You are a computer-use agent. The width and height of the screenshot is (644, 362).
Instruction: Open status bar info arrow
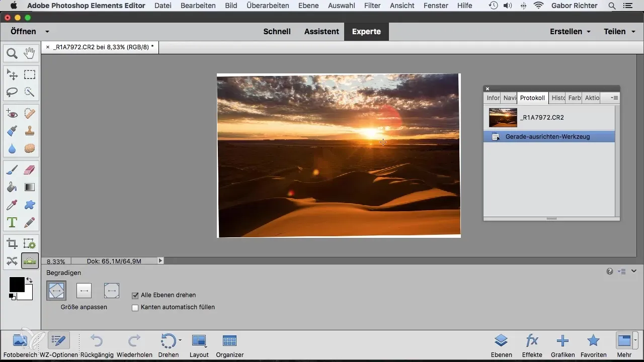click(160, 261)
